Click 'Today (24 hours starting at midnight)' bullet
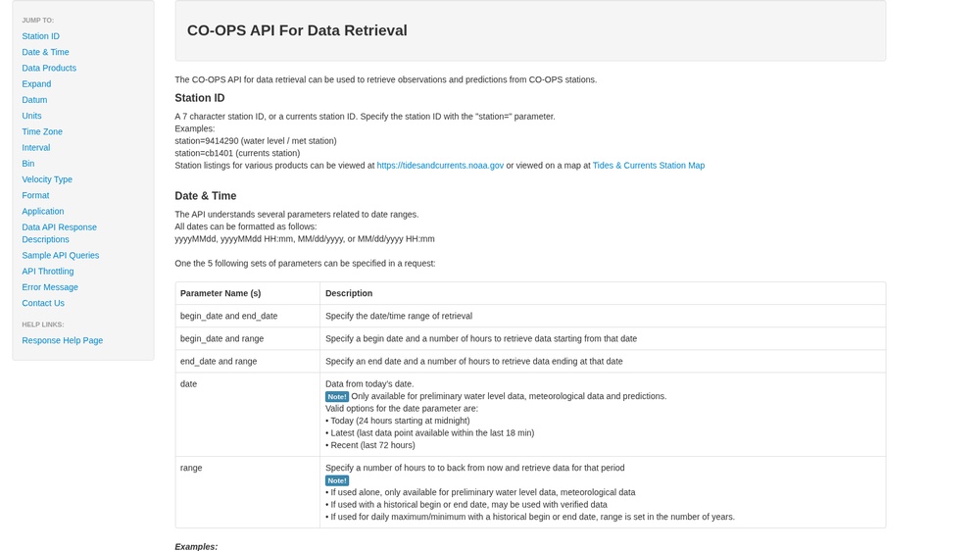 [x=400, y=421]
